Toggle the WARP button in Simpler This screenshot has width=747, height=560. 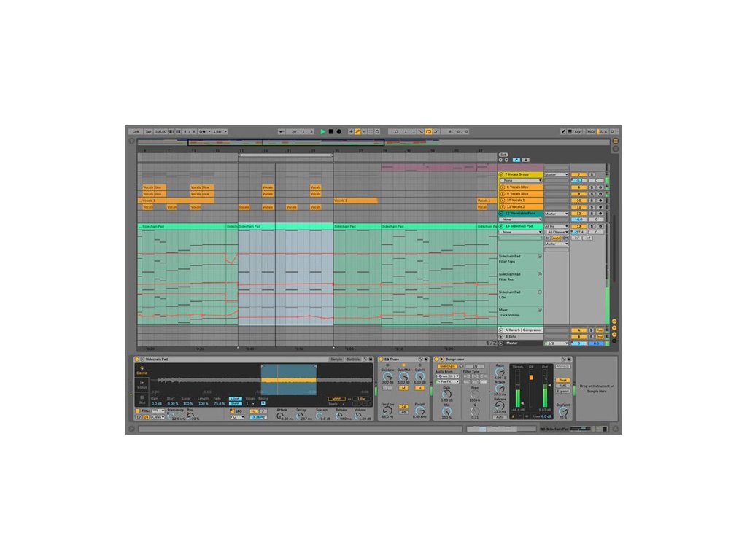337,399
